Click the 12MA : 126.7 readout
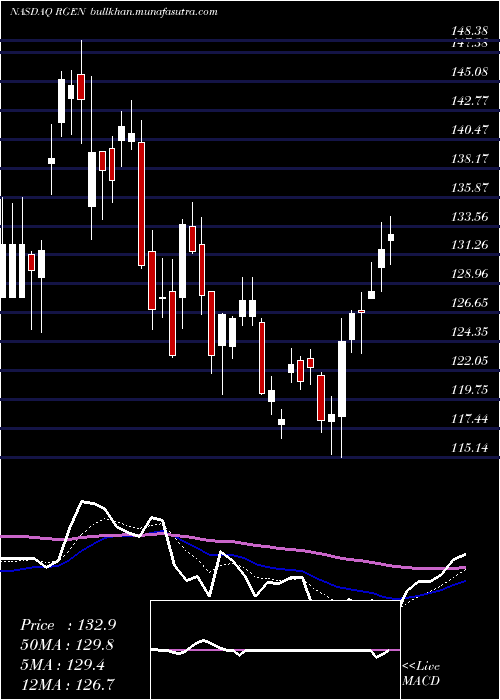This screenshot has width=500, height=700. point(67,684)
